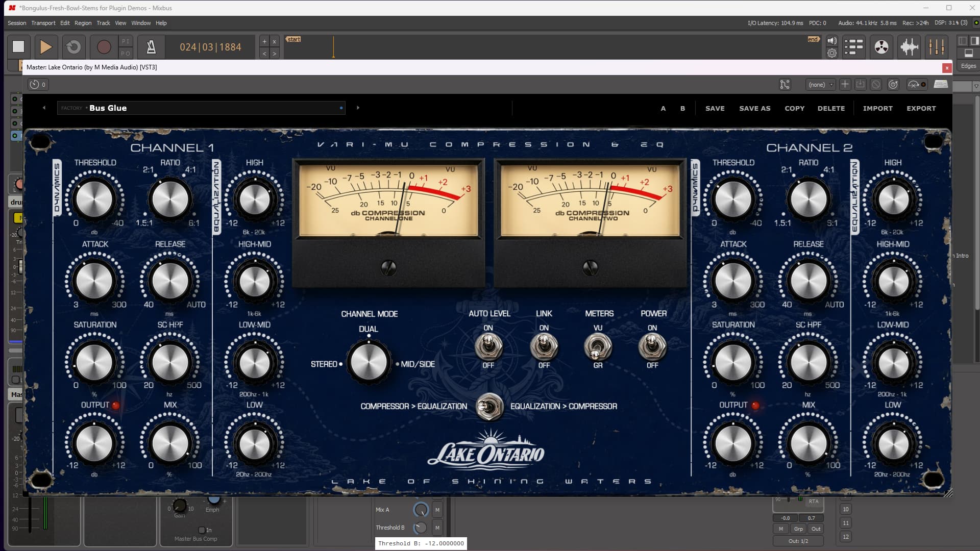Go to next preset with right arrow
This screenshot has height=551, width=980.
[358, 108]
